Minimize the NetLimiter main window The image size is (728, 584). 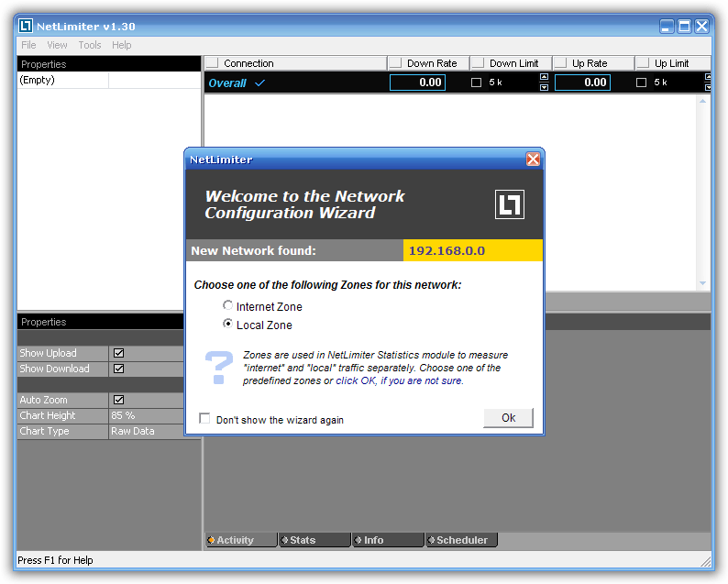click(667, 26)
